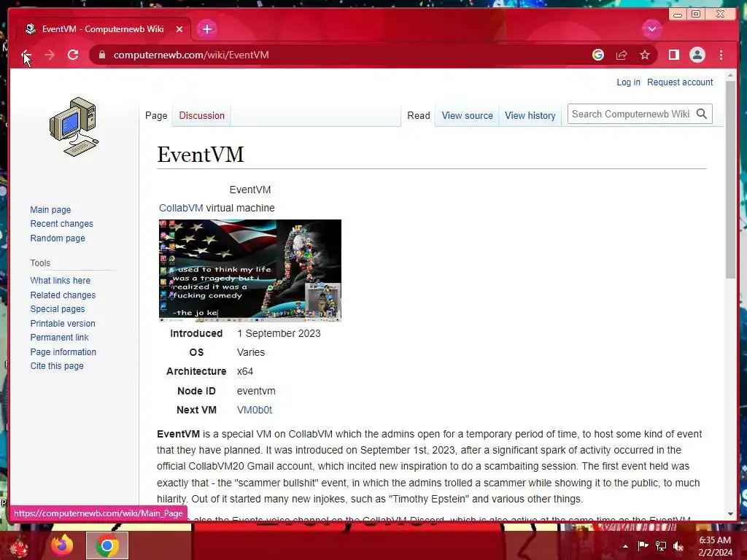Open the Permanent link

tap(59, 337)
